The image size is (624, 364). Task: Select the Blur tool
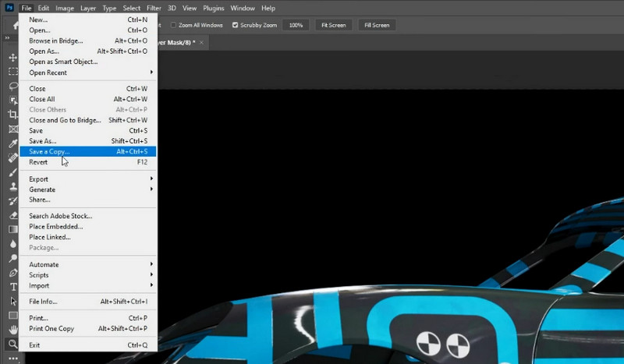[x=12, y=244]
